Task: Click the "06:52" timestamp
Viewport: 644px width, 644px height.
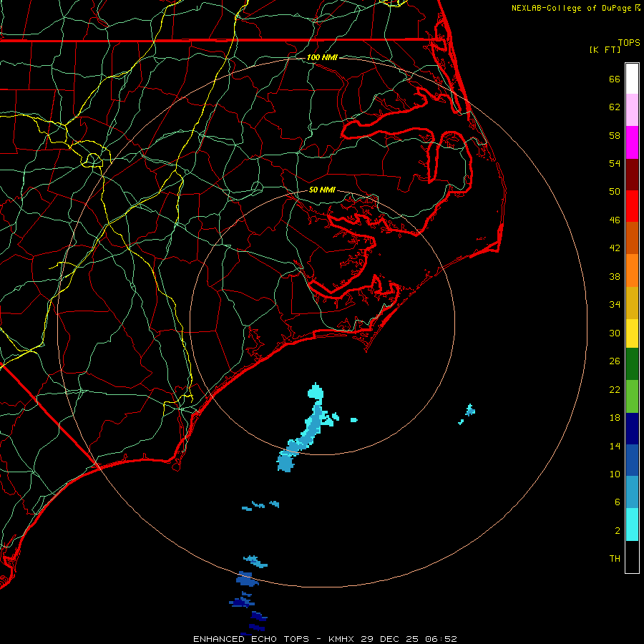Action: (441, 639)
